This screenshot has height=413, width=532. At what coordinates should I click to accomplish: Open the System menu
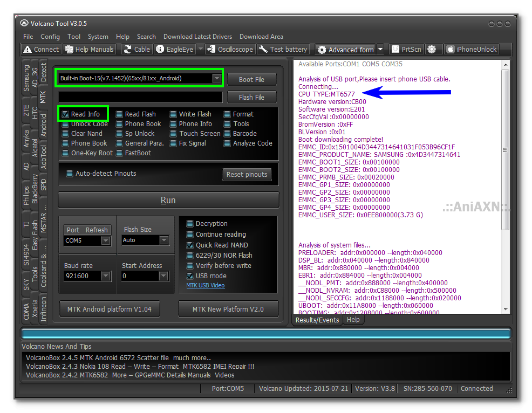pos(98,37)
